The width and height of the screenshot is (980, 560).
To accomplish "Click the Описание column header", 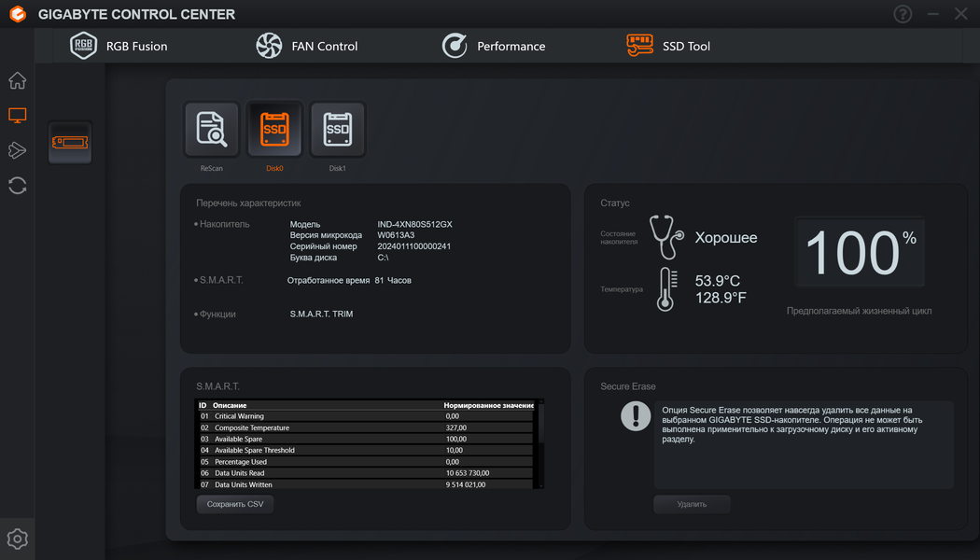I will 230,406.
